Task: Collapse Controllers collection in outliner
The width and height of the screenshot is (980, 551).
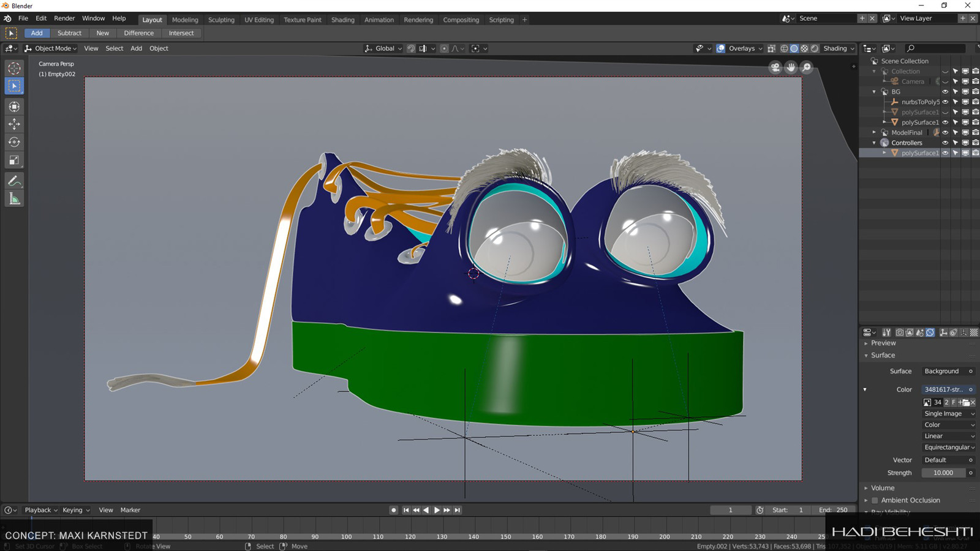Action: (x=874, y=143)
